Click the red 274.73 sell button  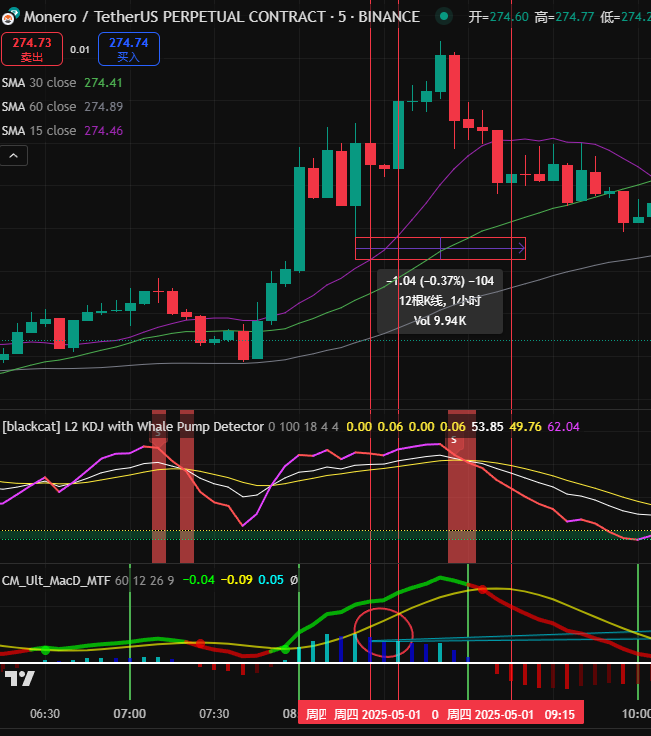(32, 49)
